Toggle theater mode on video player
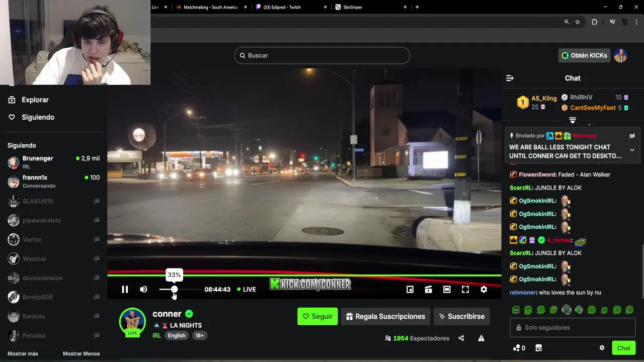Viewport: 644px width, 362px height. click(447, 289)
